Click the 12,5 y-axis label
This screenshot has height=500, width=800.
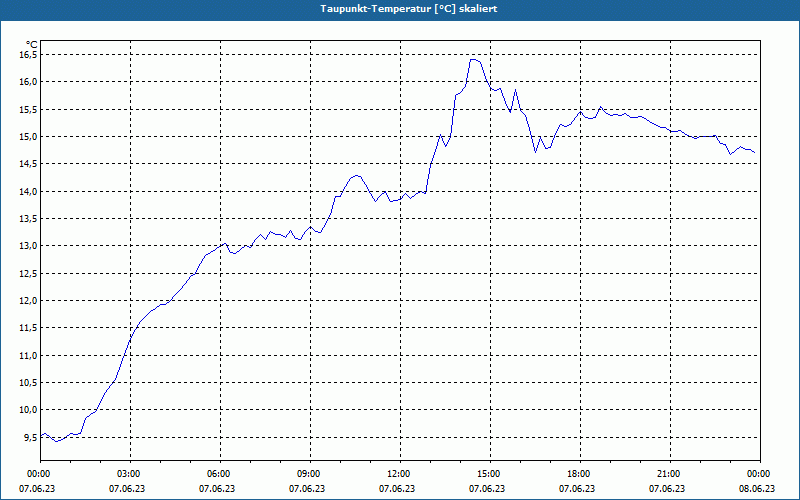(x=29, y=273)
